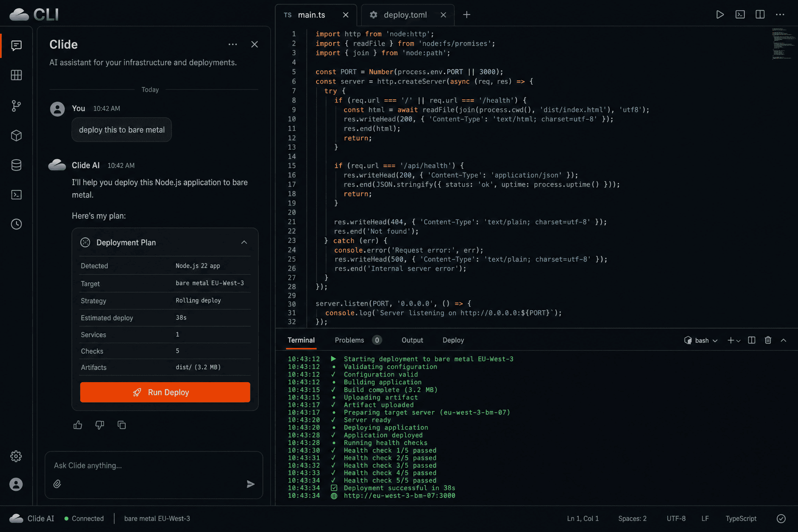Open a new editor tab

[466, 15]
